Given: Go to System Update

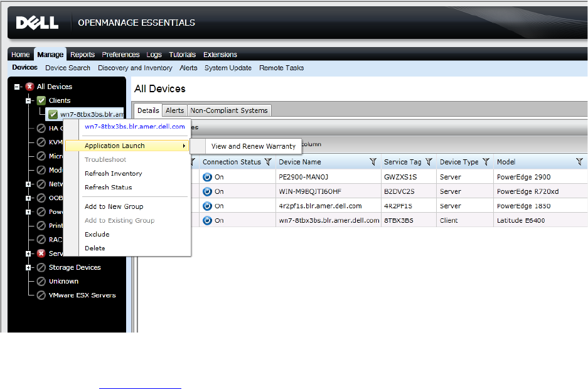Looking at the screenshot, I should coord(228,68).
